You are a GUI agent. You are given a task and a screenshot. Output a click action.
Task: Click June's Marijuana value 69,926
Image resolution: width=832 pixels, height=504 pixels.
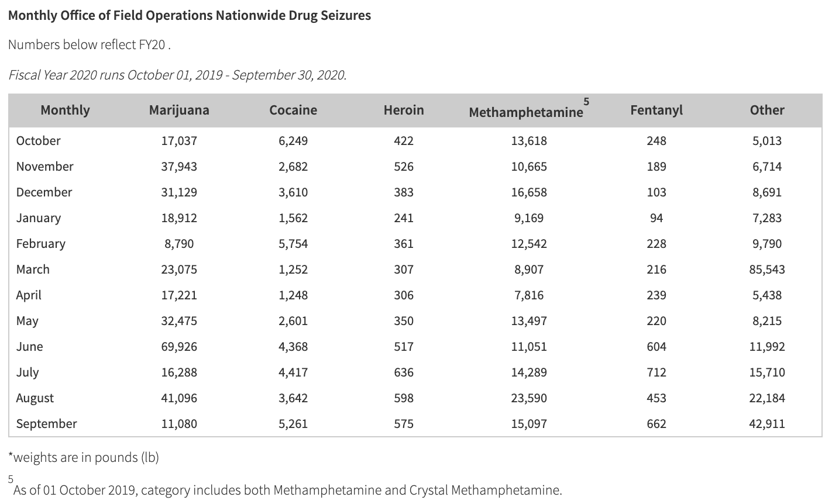tap(179, 347)
